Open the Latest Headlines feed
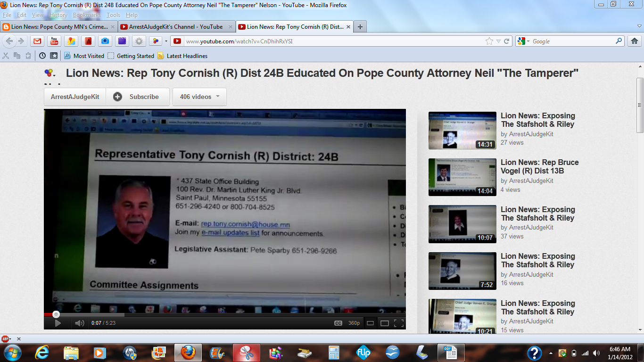Viewport: 644px width, 362px height. [182, 56]
